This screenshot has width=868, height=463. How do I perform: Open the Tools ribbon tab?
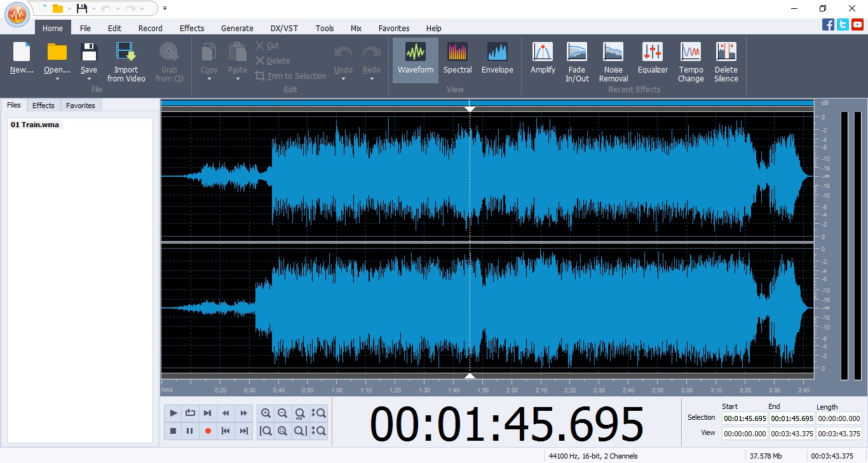coord(325,28)
